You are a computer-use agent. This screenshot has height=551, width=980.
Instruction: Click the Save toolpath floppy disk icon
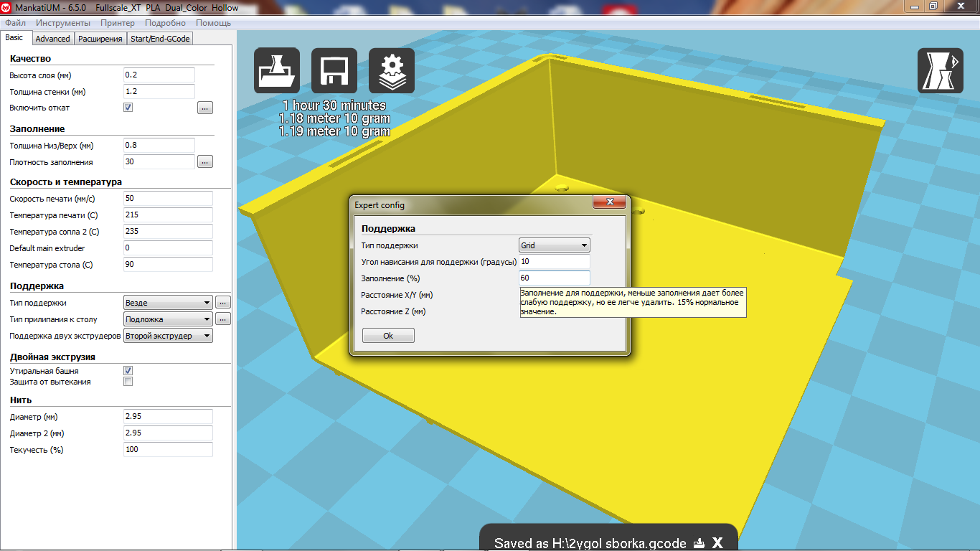[334, 70]
